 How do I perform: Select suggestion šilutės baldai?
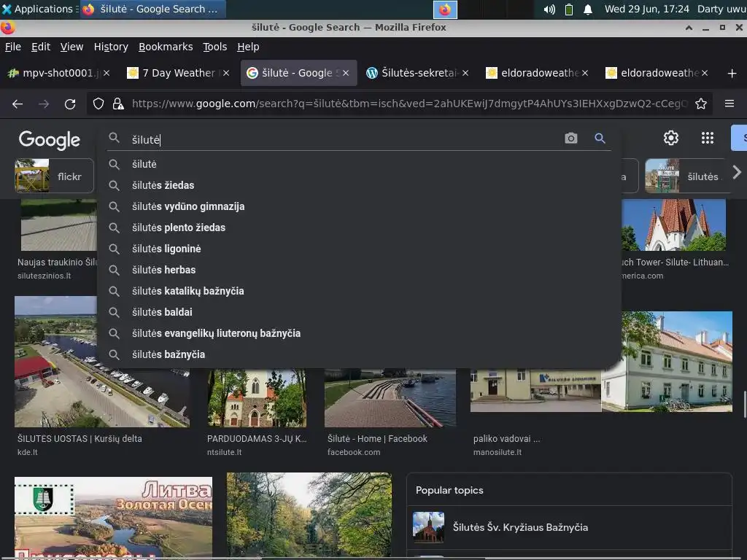click(359, 312)
